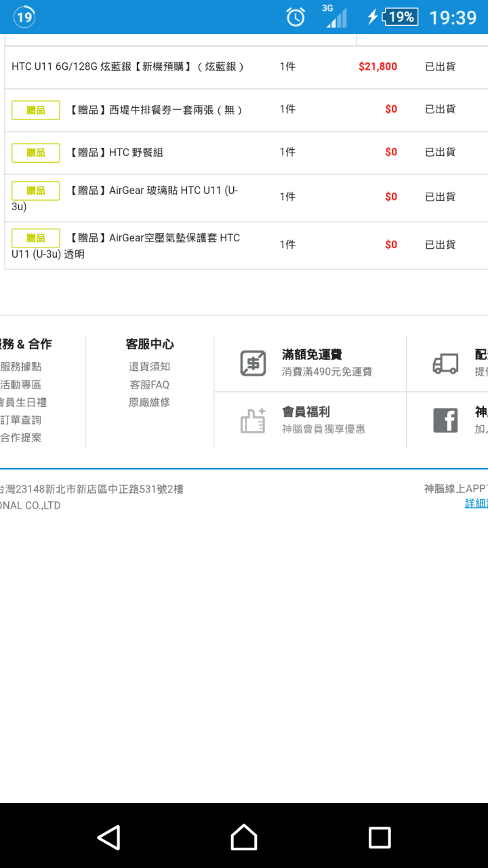Open the 活動專區 link

(20, 384)
